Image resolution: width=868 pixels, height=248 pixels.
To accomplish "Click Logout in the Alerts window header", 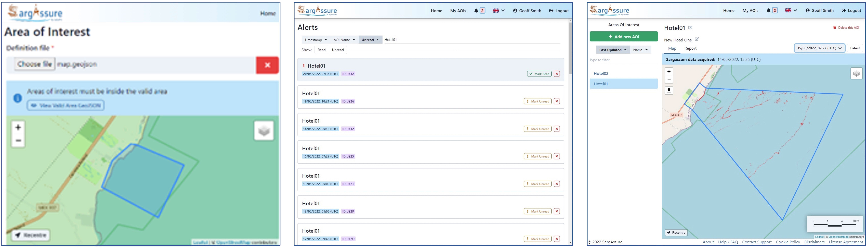I will pos(559,10).
